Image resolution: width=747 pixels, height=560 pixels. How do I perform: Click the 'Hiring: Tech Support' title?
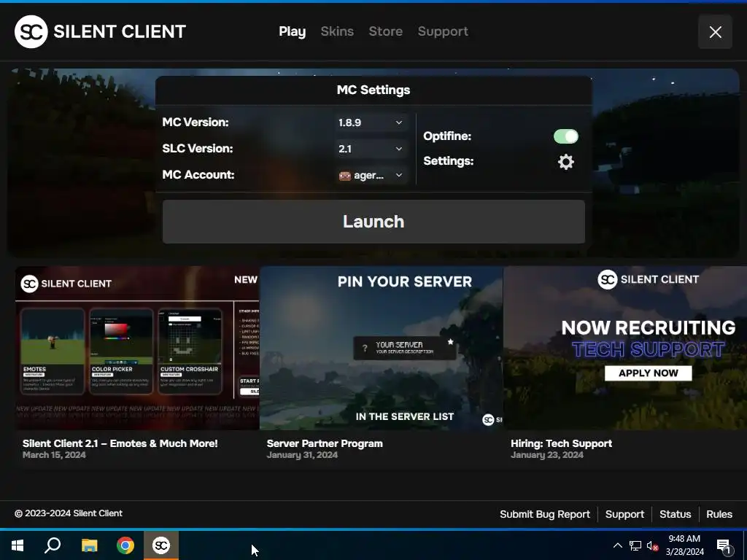(x=561, y=443)
